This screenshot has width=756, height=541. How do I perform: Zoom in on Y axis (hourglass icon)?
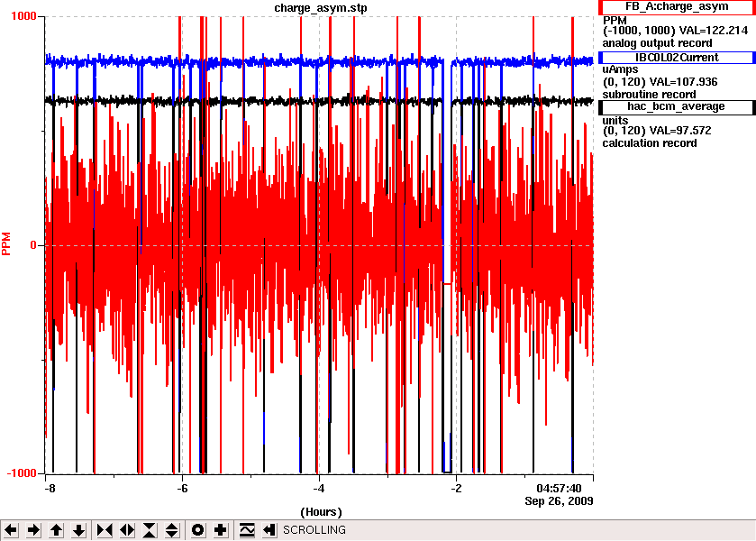click(x=150, y=530)
